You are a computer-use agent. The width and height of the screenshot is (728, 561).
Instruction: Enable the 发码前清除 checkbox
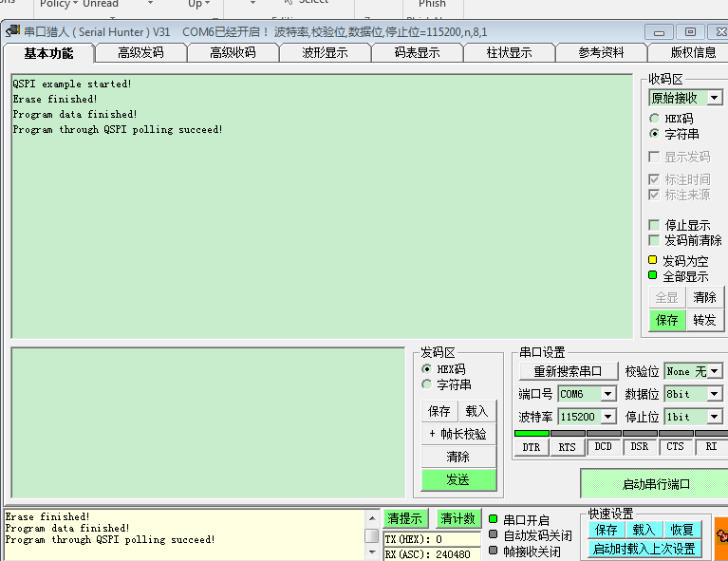pos(654,240)
